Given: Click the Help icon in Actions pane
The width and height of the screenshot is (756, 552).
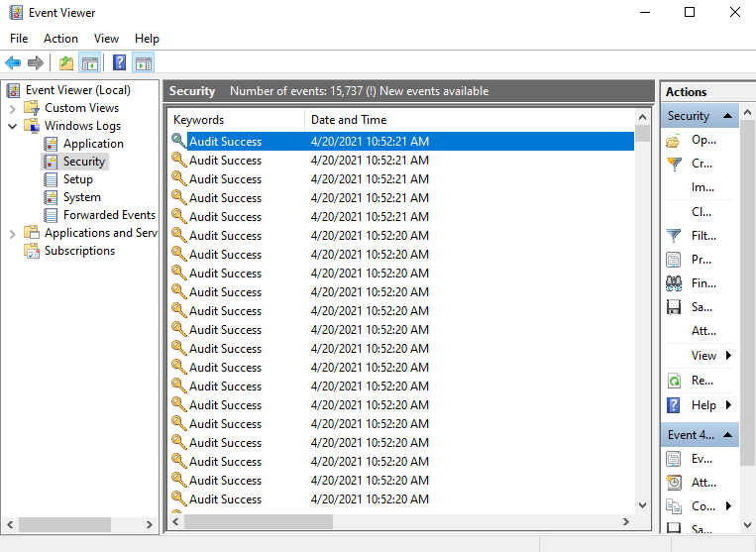Looking at the screenshot, I should 673,405.
